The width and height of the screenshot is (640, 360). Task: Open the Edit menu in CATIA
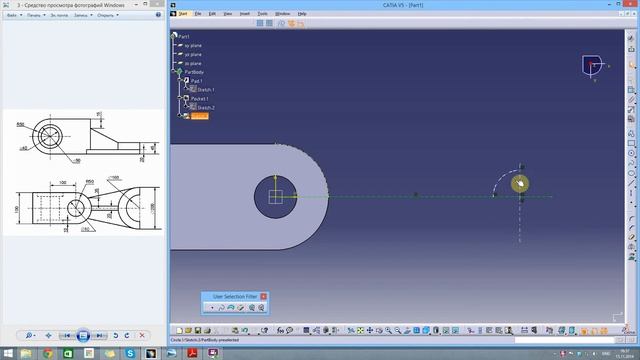tap(212, 14)
